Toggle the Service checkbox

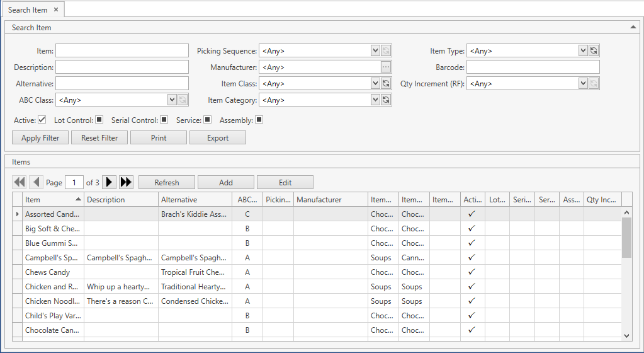pyautogui.click(x=207, y=120)
